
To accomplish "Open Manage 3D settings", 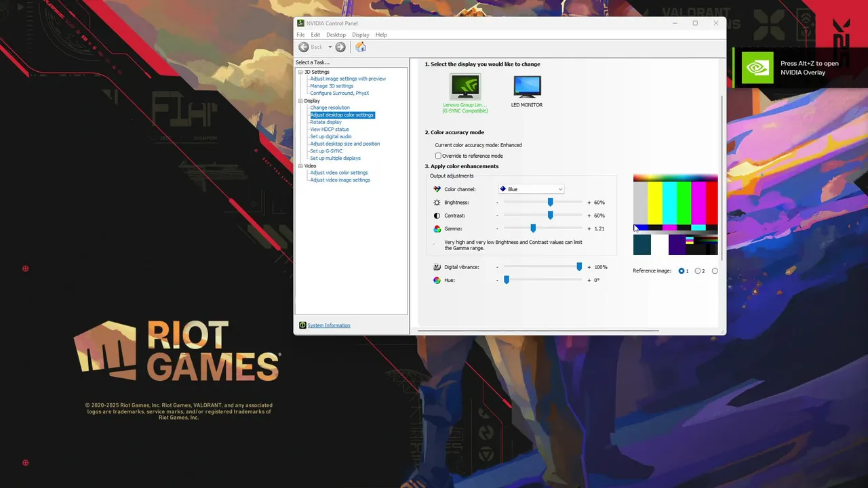I will tap(332, 86).
